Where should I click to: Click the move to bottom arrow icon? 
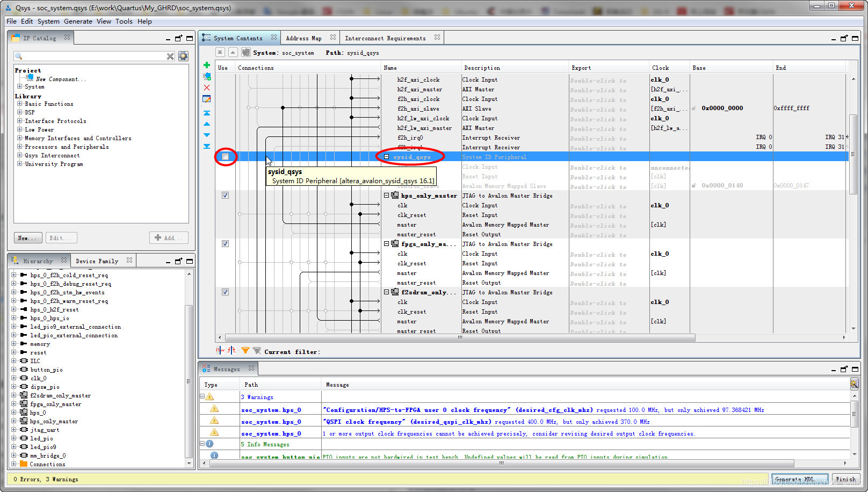pyautogui.click(x=207, y=146)
